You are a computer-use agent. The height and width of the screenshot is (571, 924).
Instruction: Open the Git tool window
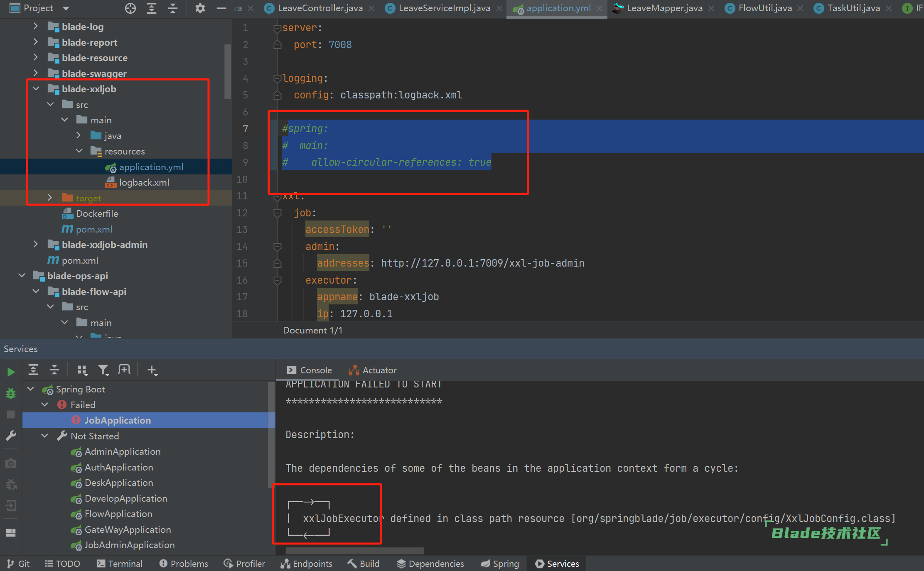[x=18, y=564]
